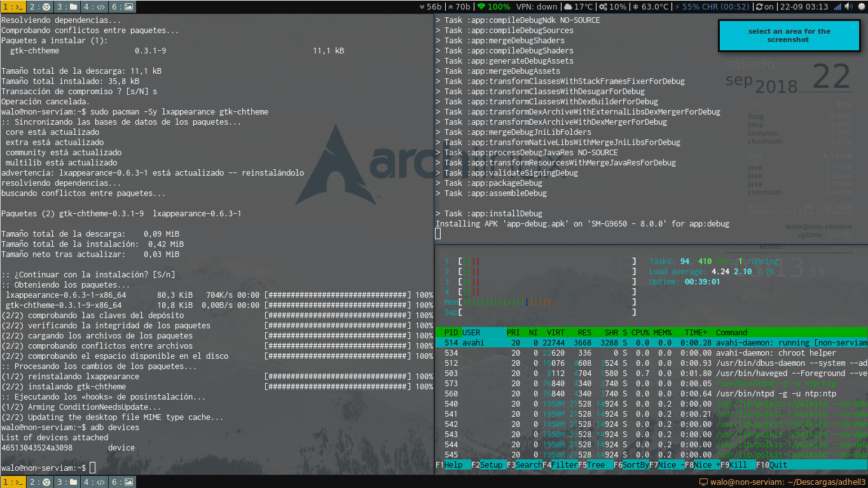
Task: Select code workspace 4 in bottom bar
Action: (94, 482)
